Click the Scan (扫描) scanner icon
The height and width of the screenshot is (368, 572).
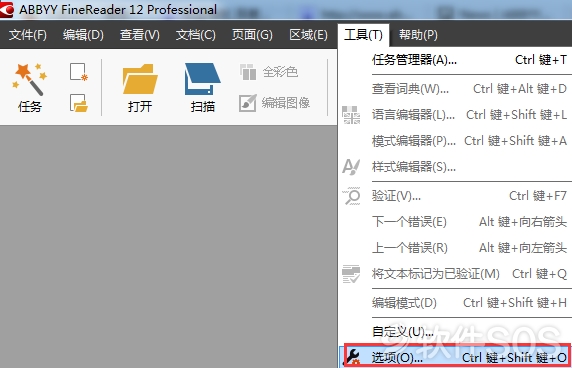202,79
